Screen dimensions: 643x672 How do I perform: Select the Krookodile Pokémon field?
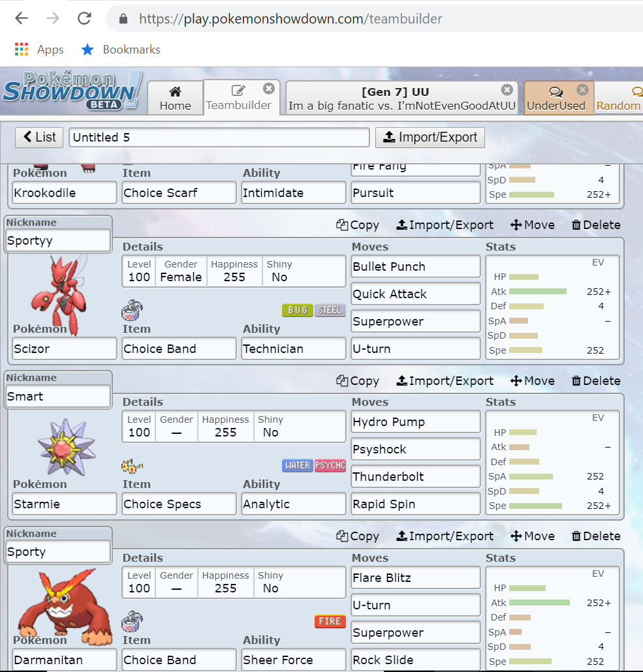pyautogui.click(x=65, y=193)
